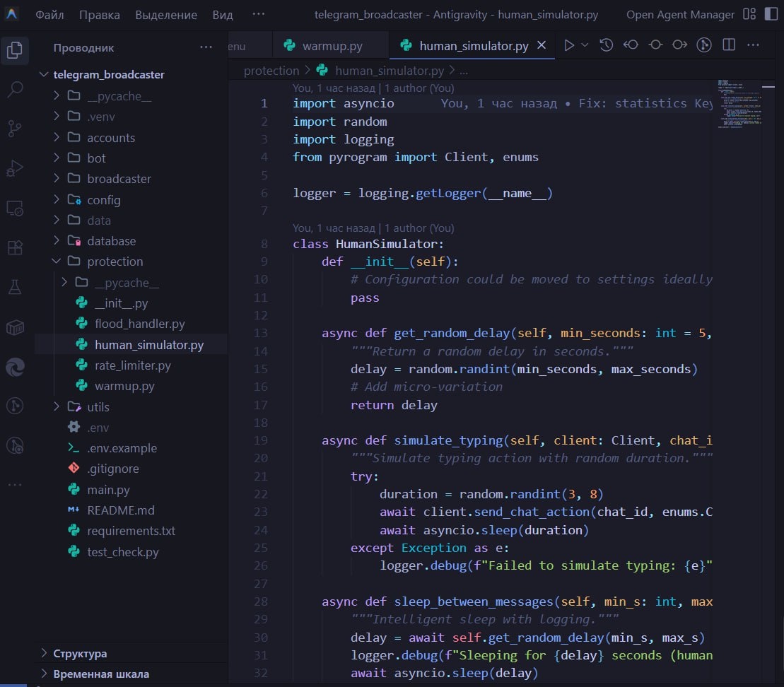Open the Выделение menu
This screenshot has width=784, height=687.
(x=166, y=15)
